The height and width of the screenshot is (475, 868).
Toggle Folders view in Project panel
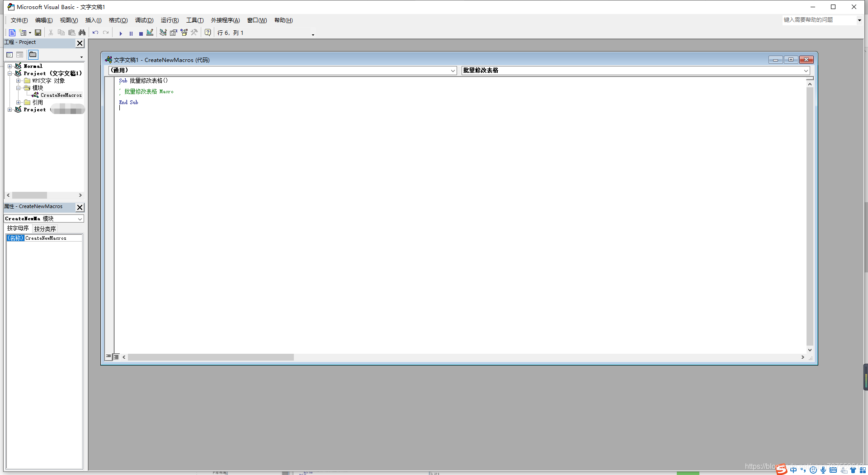click(33, 55)
